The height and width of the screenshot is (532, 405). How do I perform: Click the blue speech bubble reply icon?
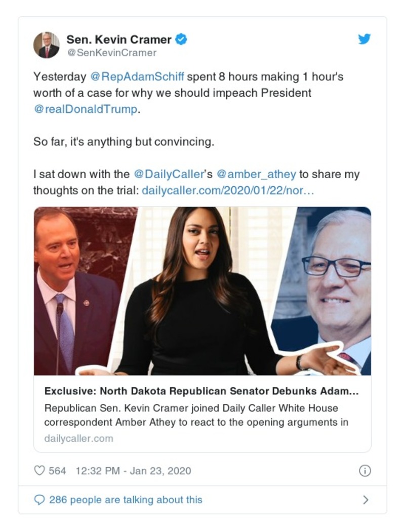[x=39, y=500]
